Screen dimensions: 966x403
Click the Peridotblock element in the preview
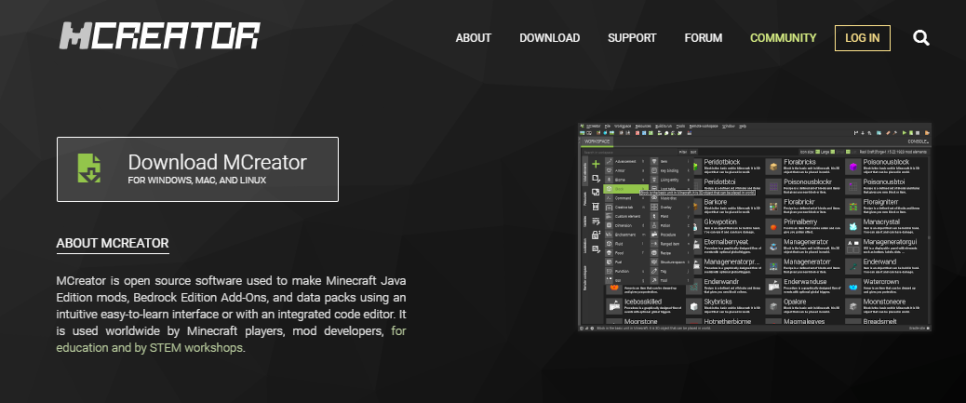pos(722,161)
